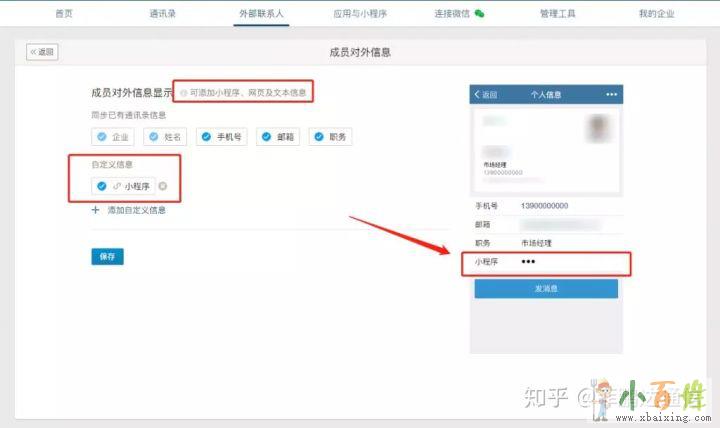Click the 返回 button at top left
This screenshot has width=720, height=428.
click(x=42, y=51)
